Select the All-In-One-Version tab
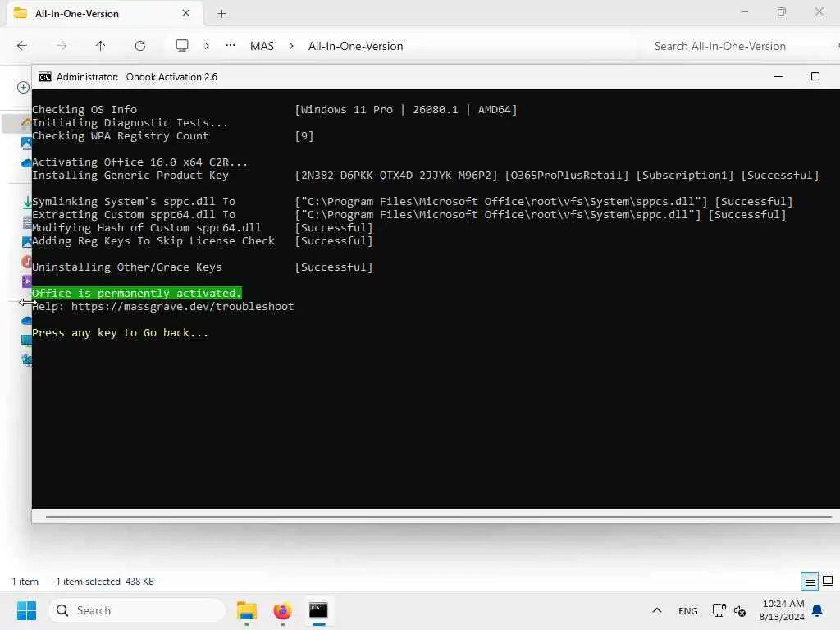This screenshot has width=840, height=630. coord(105,13)
